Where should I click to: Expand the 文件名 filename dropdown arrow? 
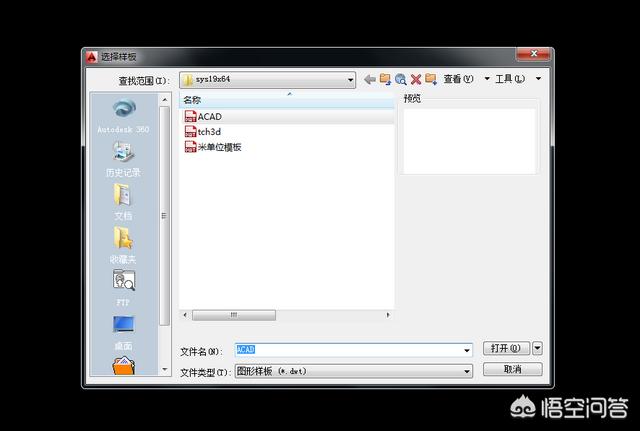(466, 350)
